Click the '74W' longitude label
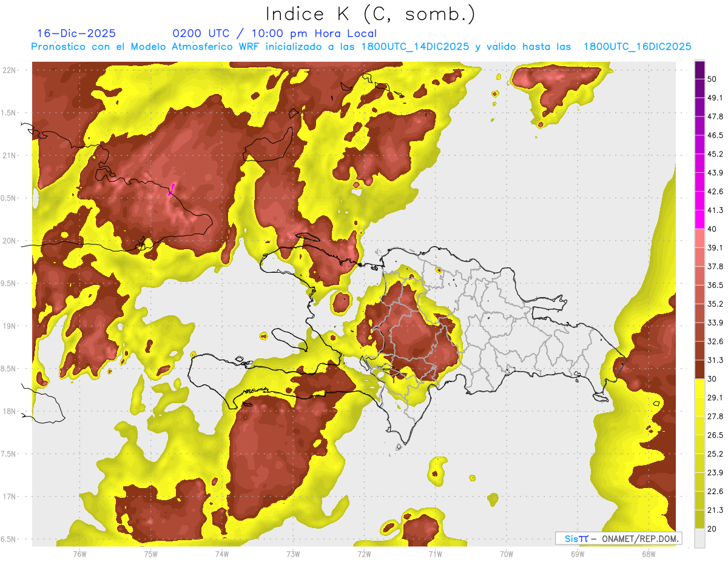This screenshot has height=562, width=728. tap(222, 554)
